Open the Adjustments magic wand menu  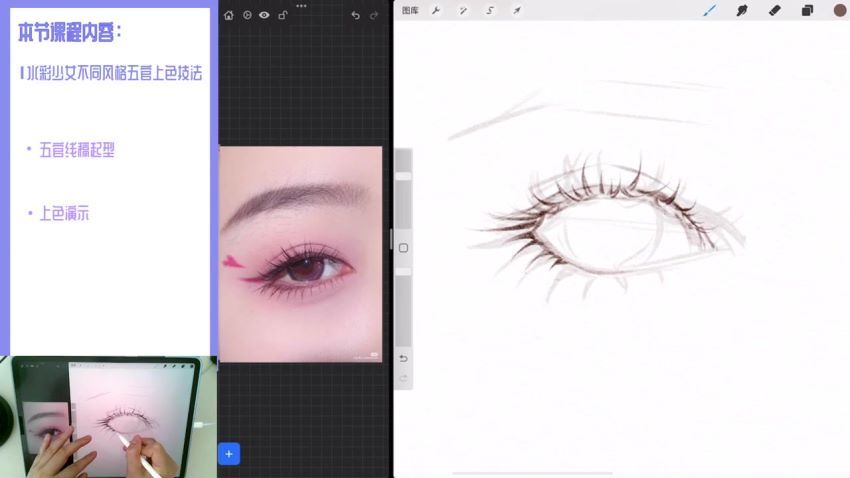click(463, 10)
